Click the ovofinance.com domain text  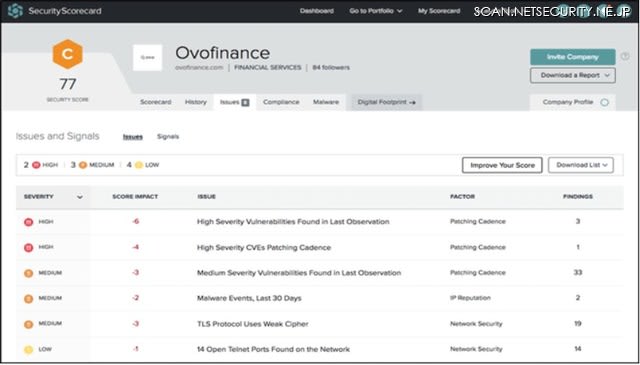199,68
